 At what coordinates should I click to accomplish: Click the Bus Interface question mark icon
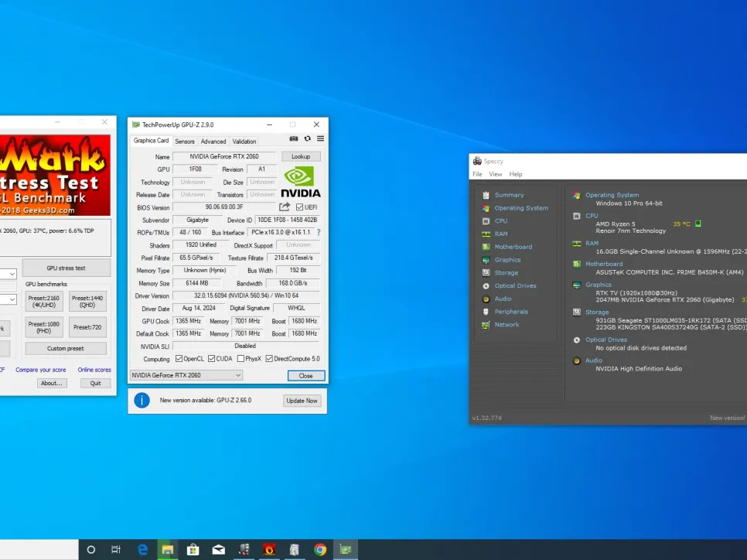(x=319, y=233)
